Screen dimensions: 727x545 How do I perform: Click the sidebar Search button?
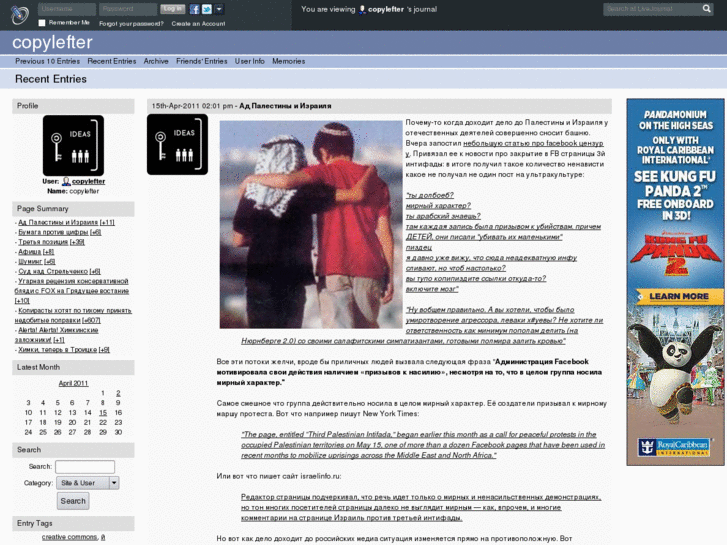click(x=73, y=501)
